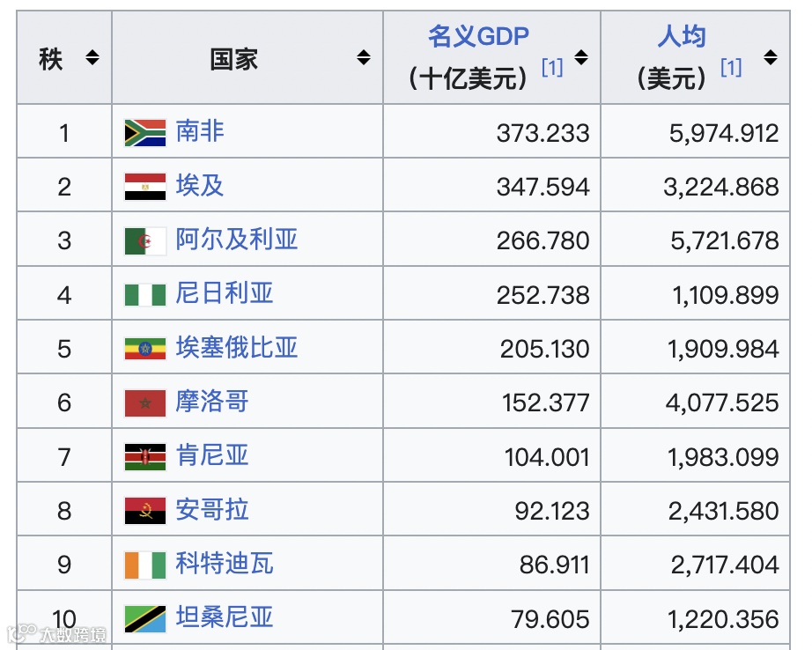
Task: Click the Tanzania flag icon
Action: point(145,619)
